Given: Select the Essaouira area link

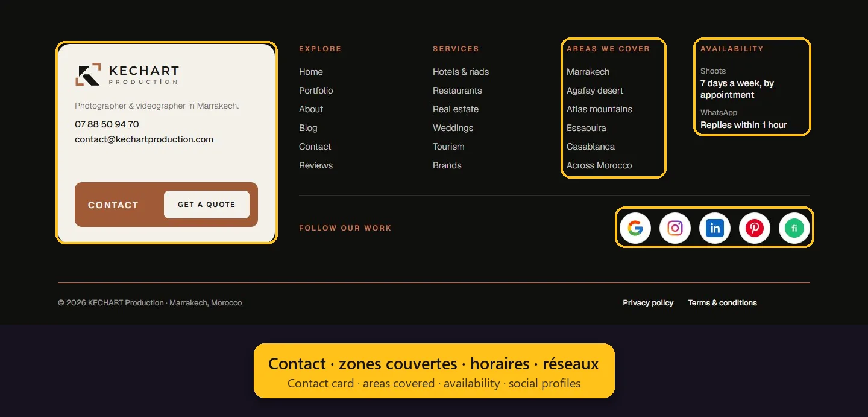Looking at the screenshot, I should 587,128.
